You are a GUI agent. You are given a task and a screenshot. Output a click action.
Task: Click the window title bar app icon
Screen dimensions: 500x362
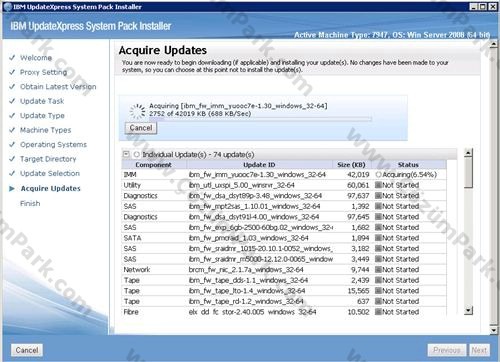pyautogui.click(x=8, y=7)
